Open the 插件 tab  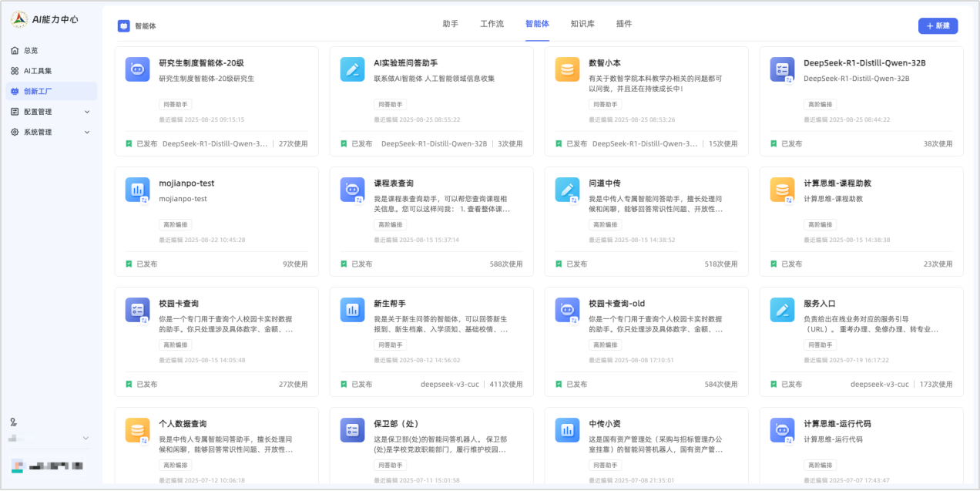(x=624, y=24)
